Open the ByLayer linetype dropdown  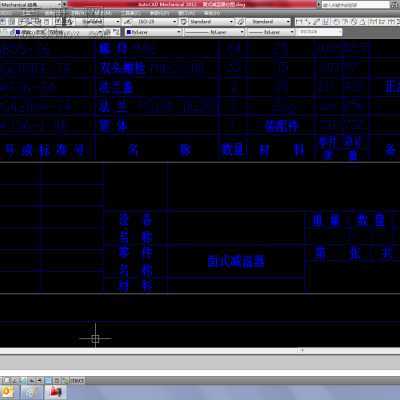coord(214,32)
